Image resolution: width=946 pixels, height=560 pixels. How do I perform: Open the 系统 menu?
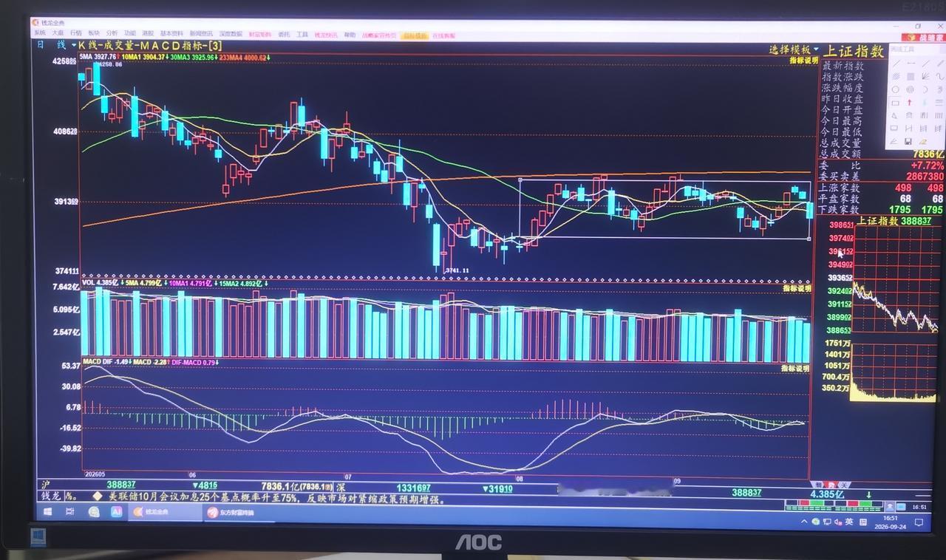[39, 34]
